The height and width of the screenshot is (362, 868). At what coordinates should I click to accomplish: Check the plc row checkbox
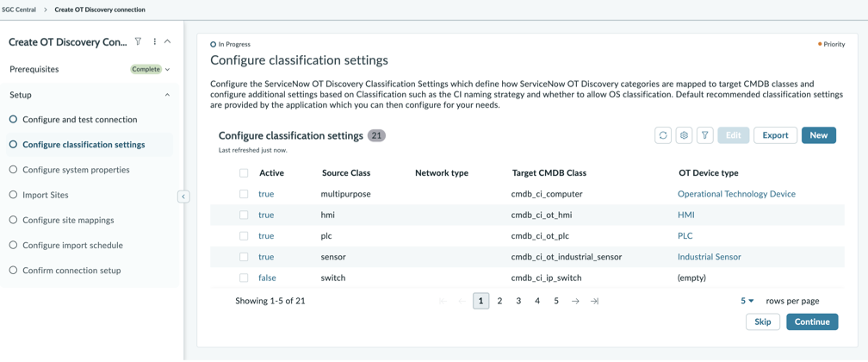[x=244, y=235]
